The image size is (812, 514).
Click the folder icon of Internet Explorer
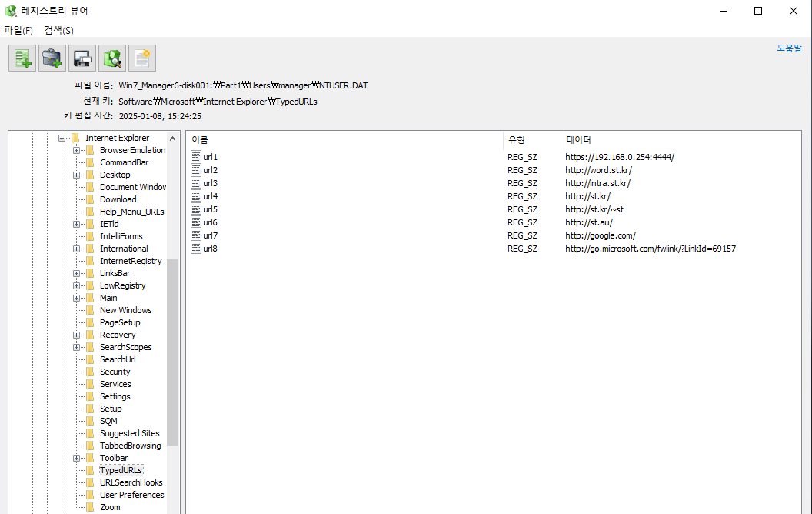[75, 137]
